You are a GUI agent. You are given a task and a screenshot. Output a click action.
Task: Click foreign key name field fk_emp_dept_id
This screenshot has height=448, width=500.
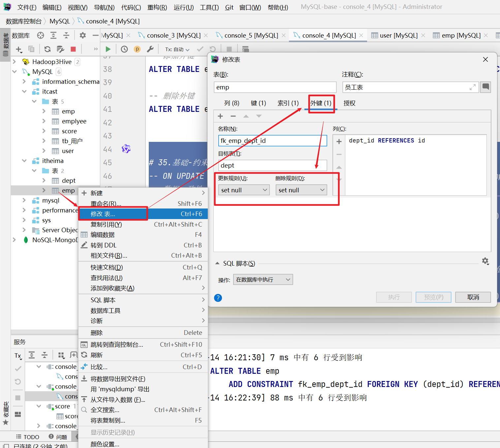[x=272, y=141]
